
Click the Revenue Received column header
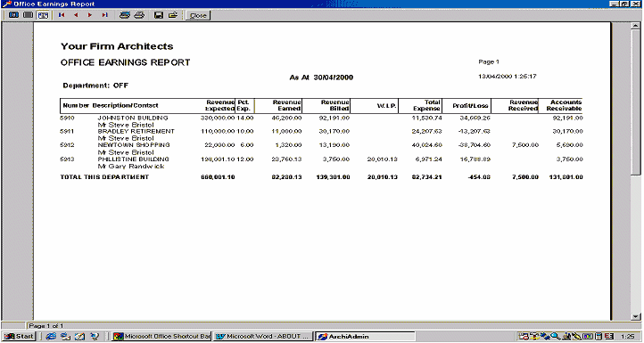click(523, 105)
